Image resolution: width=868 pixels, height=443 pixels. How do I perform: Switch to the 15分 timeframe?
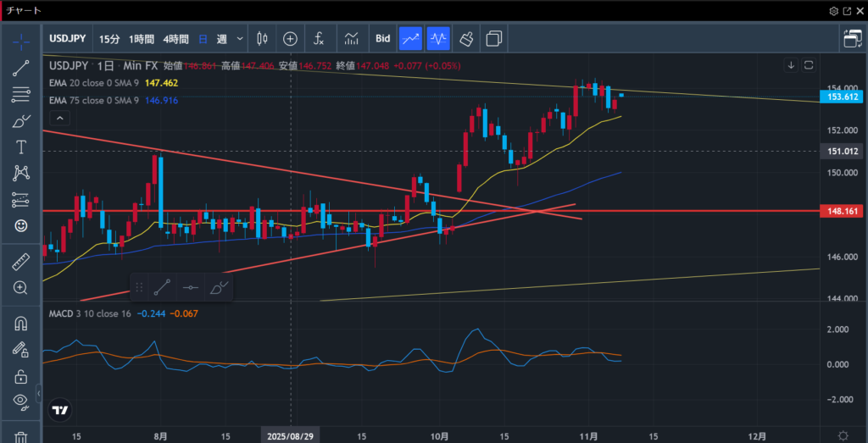tap(109, 38)
